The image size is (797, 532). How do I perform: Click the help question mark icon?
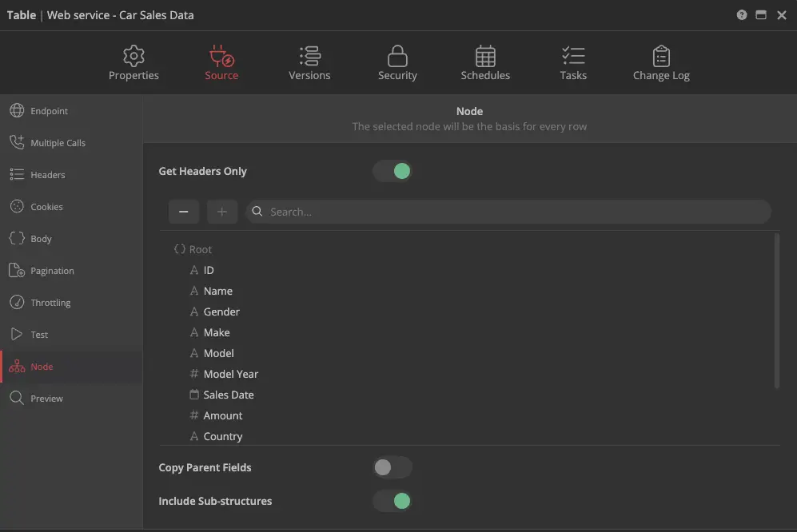coord(742,15)
